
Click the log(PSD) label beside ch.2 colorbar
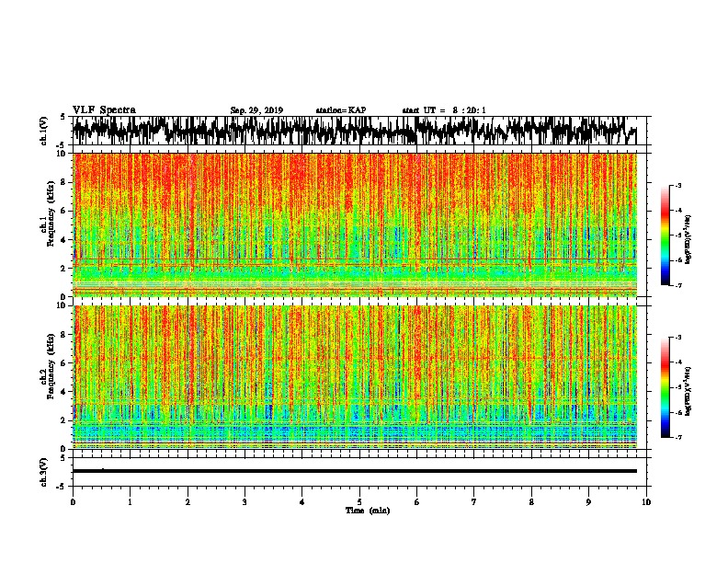688,391
